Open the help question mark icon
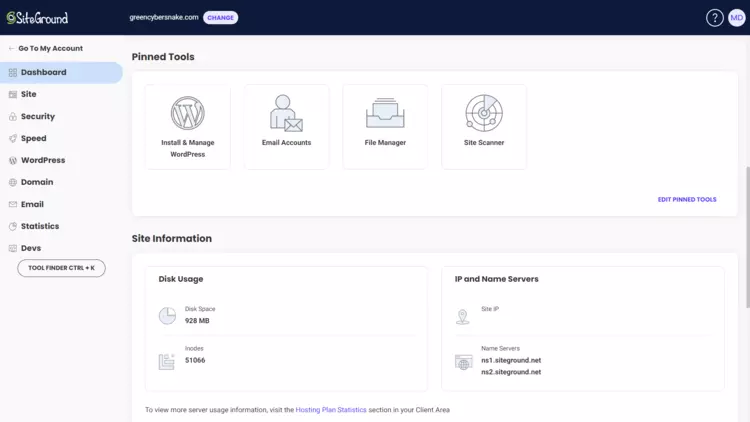750x422 pixels. (x=715, y=18)
